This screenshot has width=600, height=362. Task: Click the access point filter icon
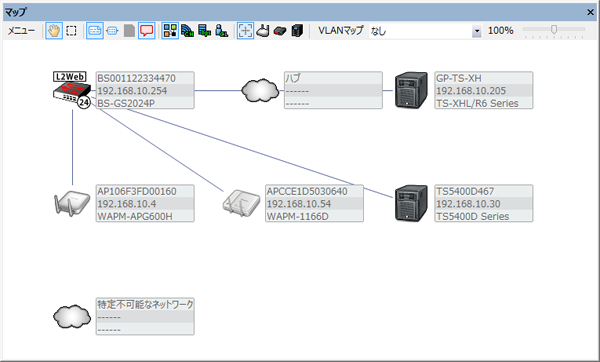(x=263, y=31)
